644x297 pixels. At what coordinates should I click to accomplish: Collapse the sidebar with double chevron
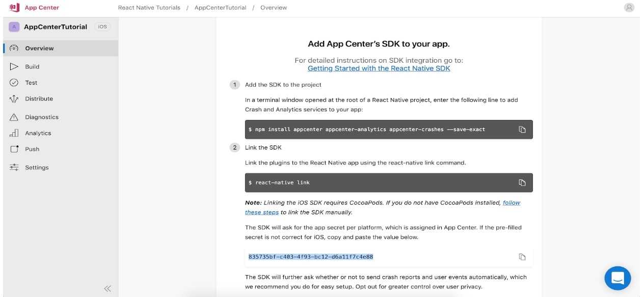tap(108, 288)
